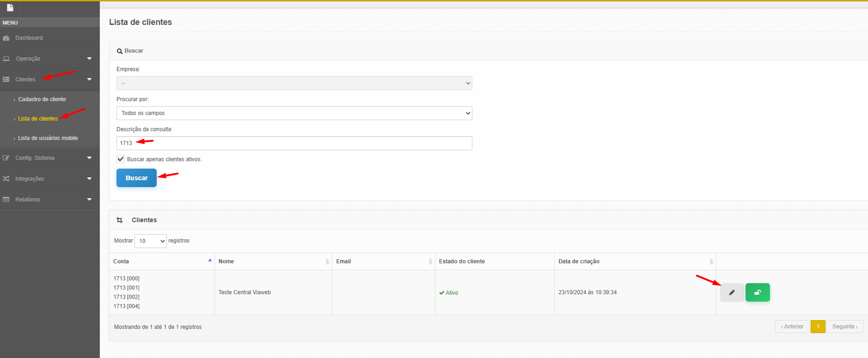The image size is (868, 358).
Task: Open the Procurar por dropdown
Action: (x=294, y=113)
